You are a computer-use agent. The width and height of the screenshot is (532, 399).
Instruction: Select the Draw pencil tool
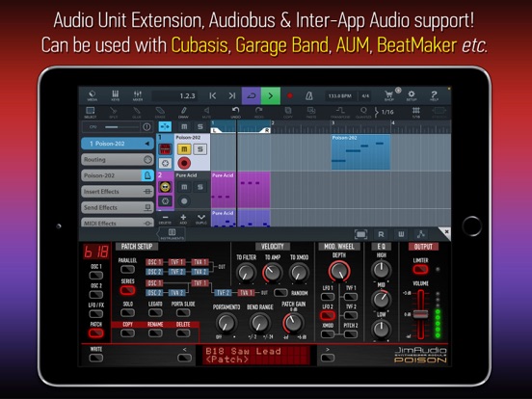pyautogui.click(x=183, y=113)
